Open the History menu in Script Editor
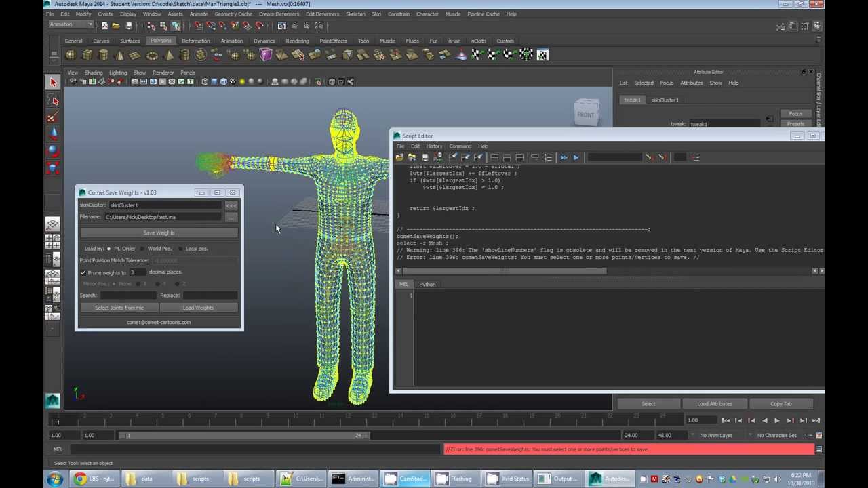 [x=434, y=146]
